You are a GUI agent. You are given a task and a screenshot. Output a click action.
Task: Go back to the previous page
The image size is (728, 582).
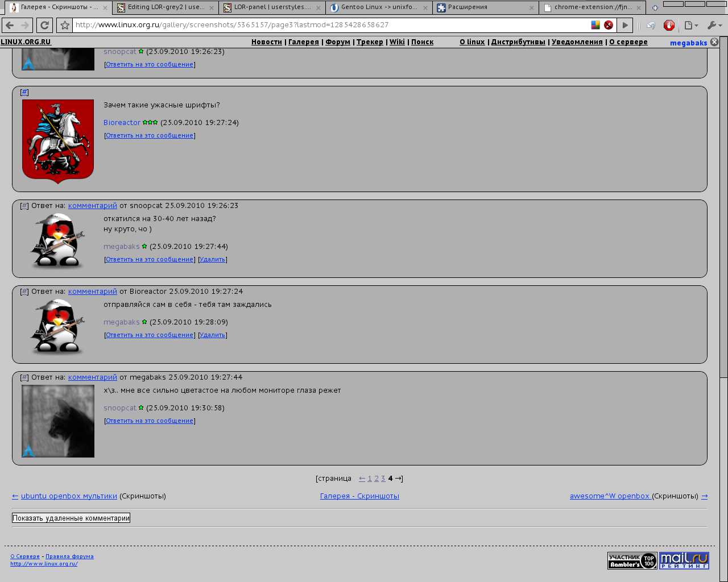click(x=10, y=25)
